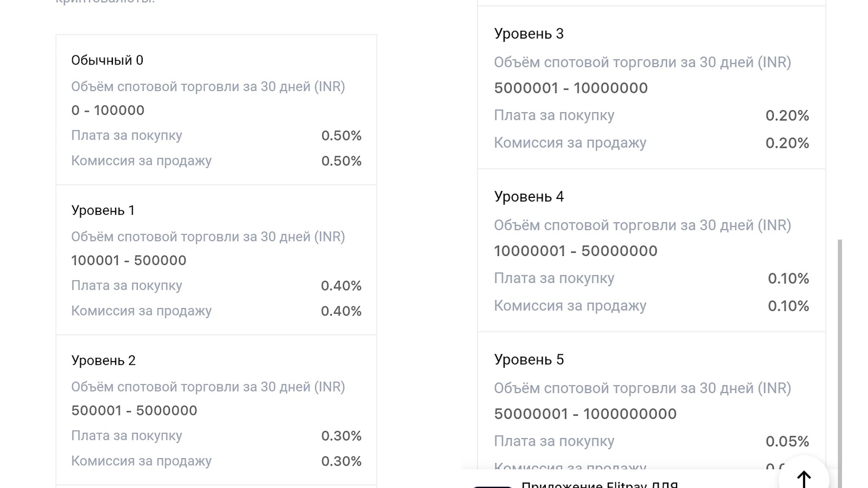This screenshot has height=488, width=868.
Task: Click Уровень 1 Плата за покупку 0.40% value
Action: [x=341, y=286]
